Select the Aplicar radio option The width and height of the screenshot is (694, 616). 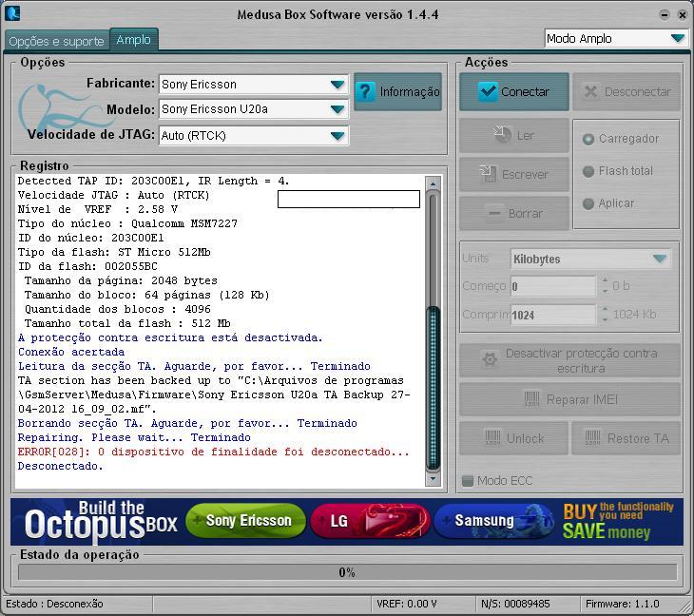(588, 203)
